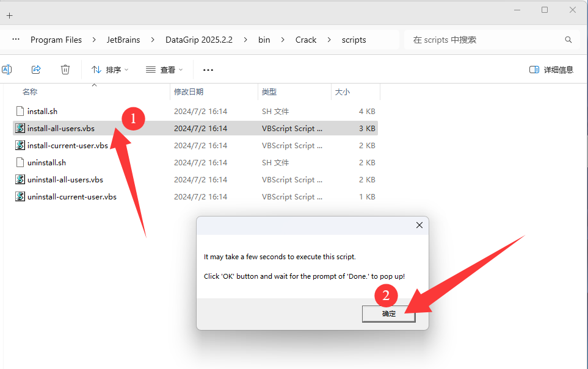588x369 pixels.
Task: Click the share icon in toolbar
Action: (x=36, y=70)
